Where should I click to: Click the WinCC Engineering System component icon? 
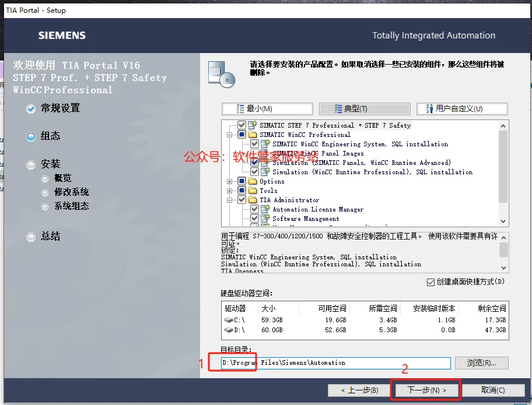pyautogui.click(x=265, y=144)
